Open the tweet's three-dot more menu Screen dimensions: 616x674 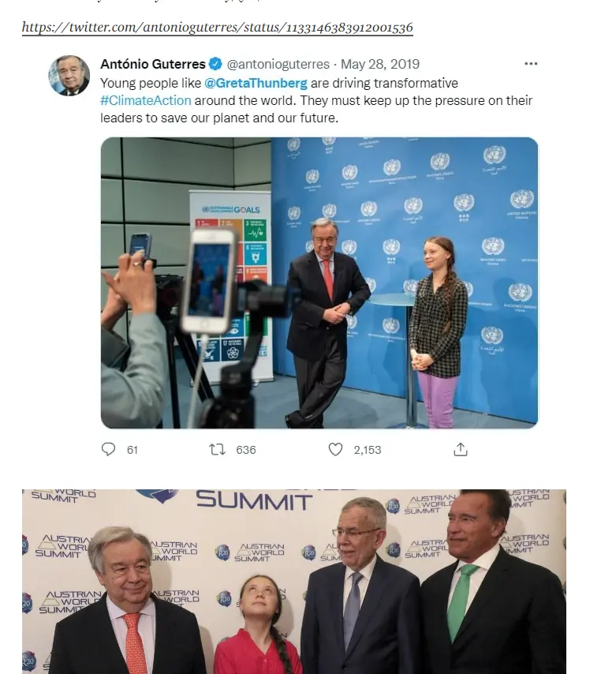point(531,64)
